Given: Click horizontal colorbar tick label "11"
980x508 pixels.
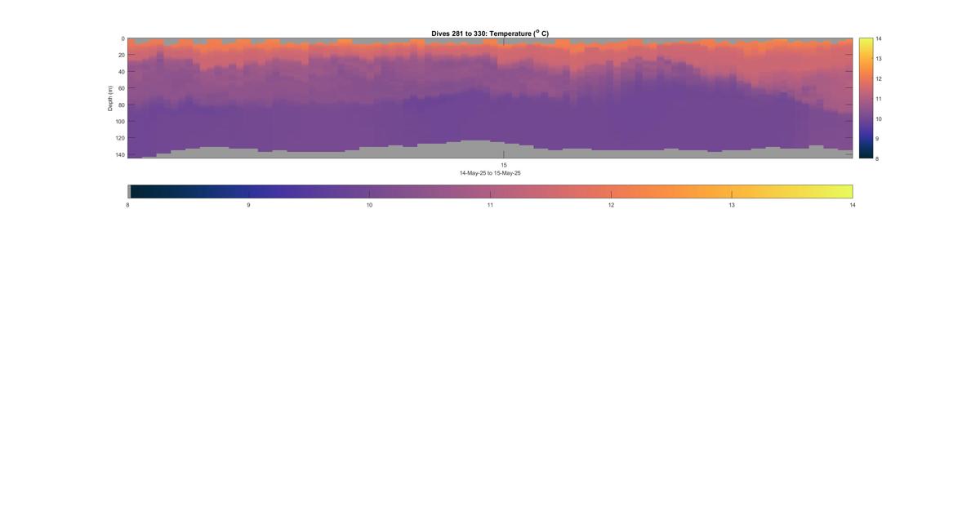Looking at the screenshot, I should [490, 205].
